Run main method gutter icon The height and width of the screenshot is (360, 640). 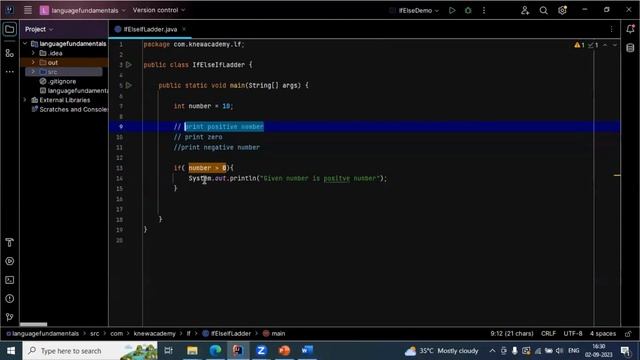(x=129, y=85)
